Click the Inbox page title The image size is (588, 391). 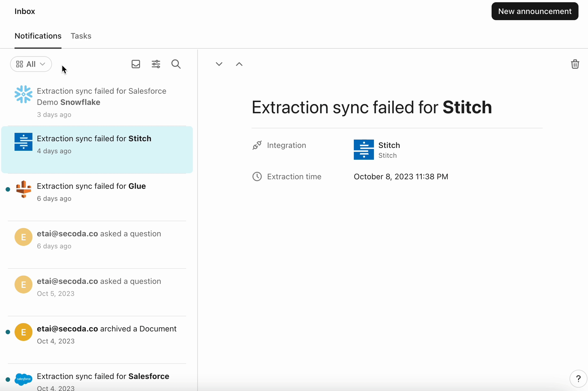coord(25,11)
